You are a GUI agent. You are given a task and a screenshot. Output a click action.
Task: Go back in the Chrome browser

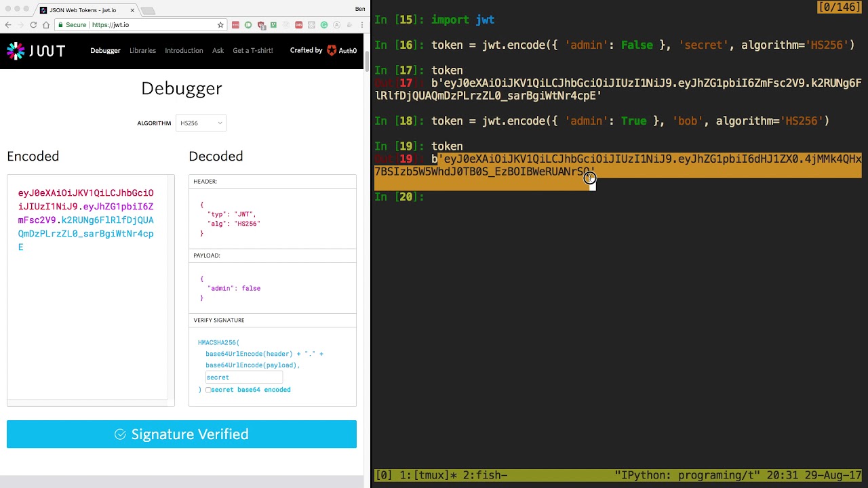[8, 25]
